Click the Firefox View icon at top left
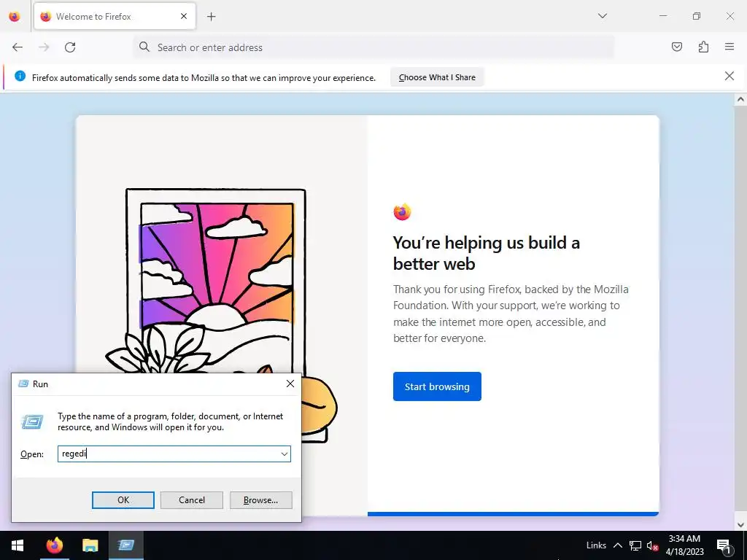Image resolution: width=747 pixels, height=560 pixels. 15,17
